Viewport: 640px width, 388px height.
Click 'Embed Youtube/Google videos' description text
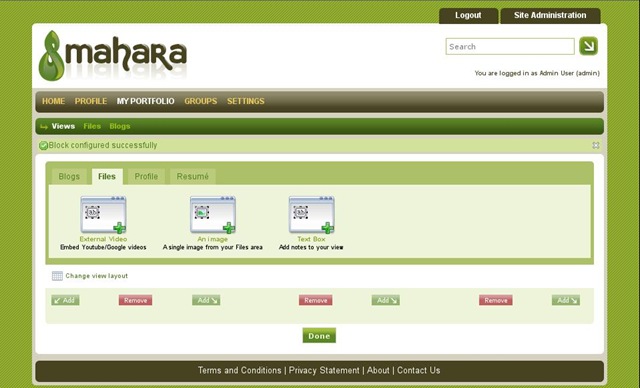tap(103, 247)
